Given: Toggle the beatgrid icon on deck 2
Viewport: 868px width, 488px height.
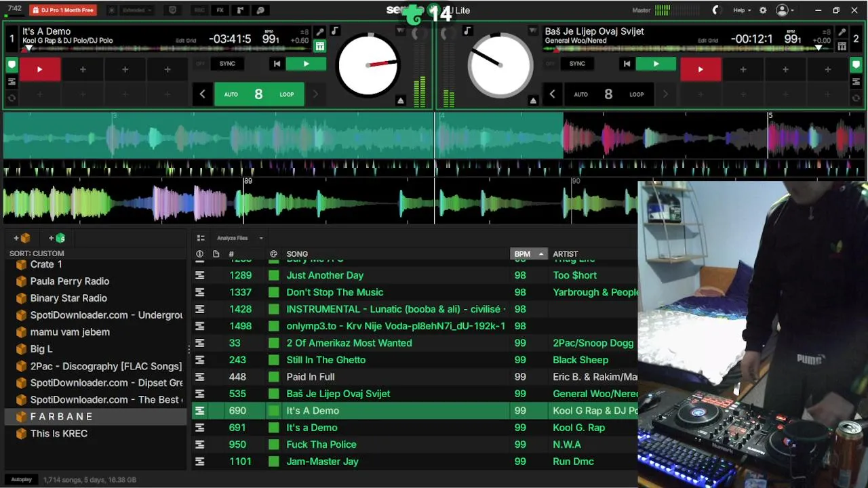Looking at the screenshot, I should click(x=842, y=46).
